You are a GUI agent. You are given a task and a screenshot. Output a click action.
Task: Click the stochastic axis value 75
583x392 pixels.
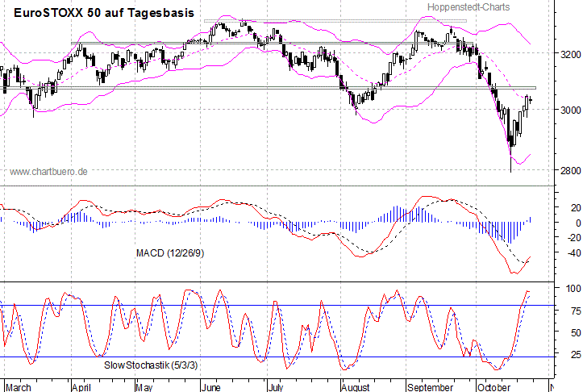point(576,311)
